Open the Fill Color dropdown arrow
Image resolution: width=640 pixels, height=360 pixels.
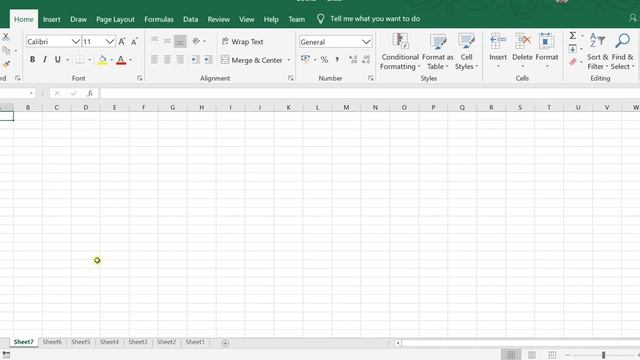(111, 60)
